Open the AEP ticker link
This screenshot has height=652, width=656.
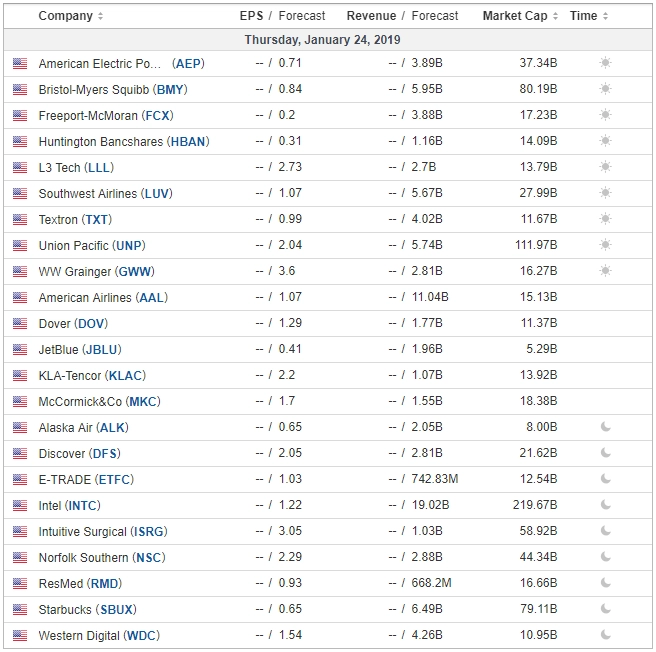tap(188, 64)
